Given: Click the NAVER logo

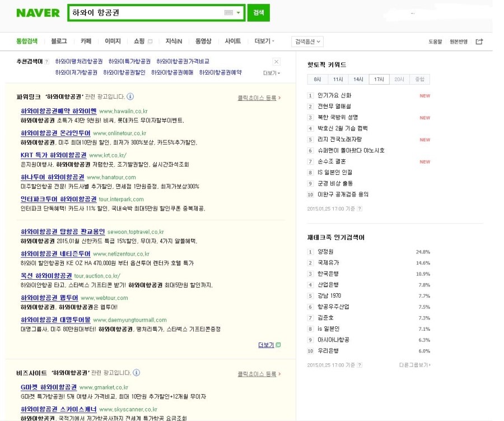Looking at the screenshot, I should click(38, 13).
